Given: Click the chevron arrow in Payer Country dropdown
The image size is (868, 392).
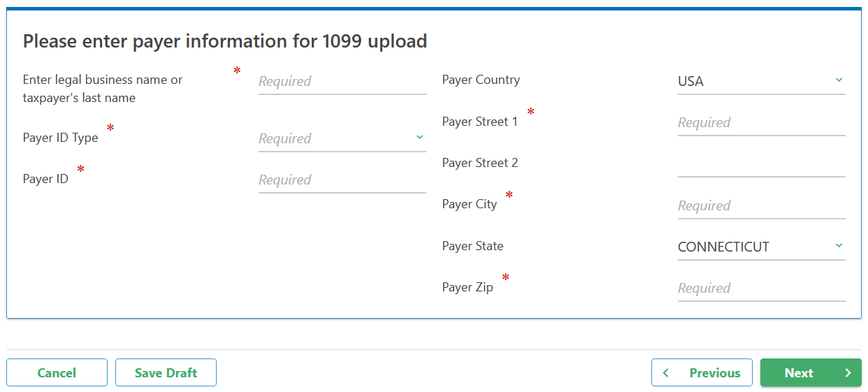Looking at the screenshot, I should coord(839,80).
